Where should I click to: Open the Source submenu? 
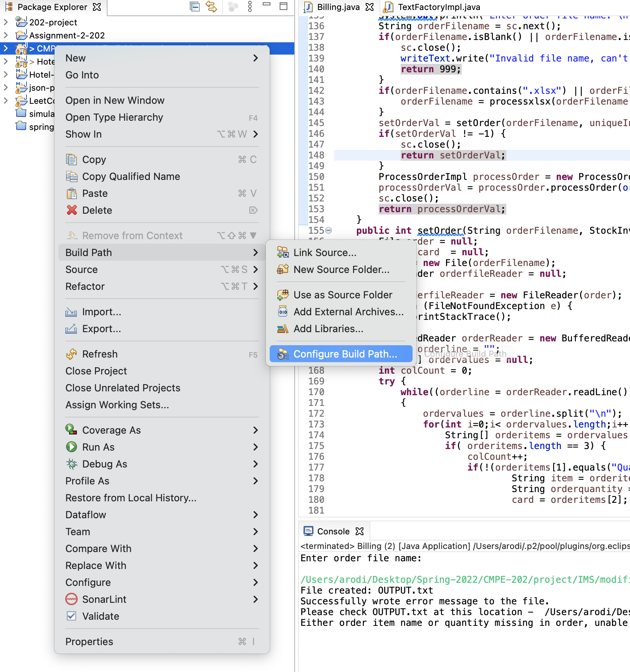(x=162, y=269)
